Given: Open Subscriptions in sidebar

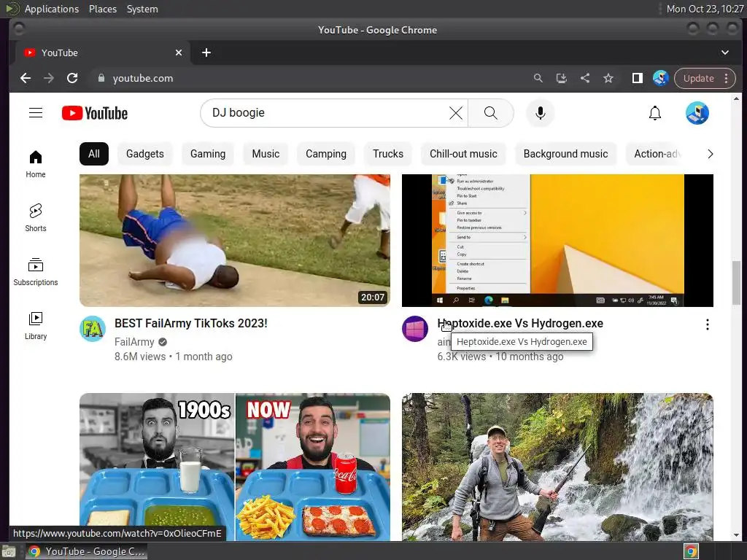Looking at the screenshot, I should point(36,272).
